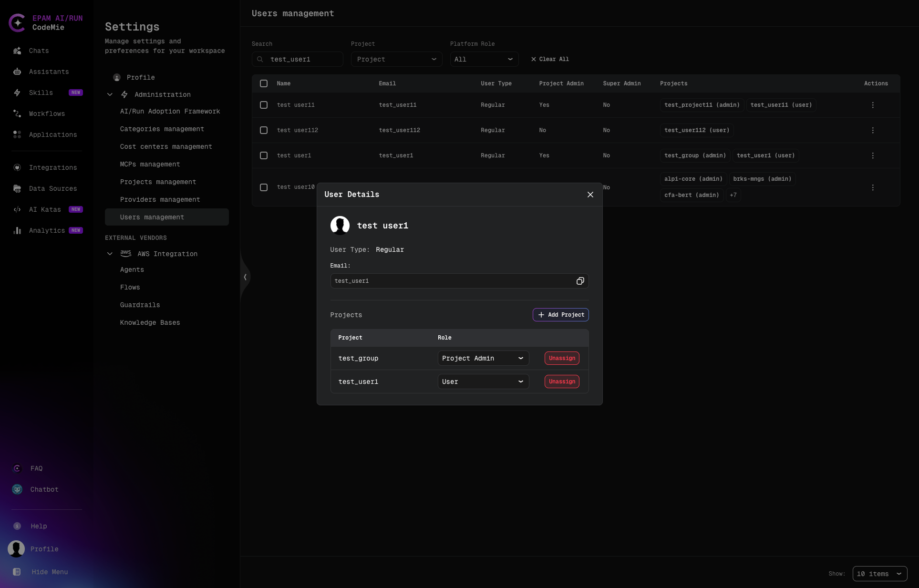Change the Project Admin role dropdown for test_group
Image resolution: width=919 pixels, height=588 pixels.
click(x=483, y=358)
